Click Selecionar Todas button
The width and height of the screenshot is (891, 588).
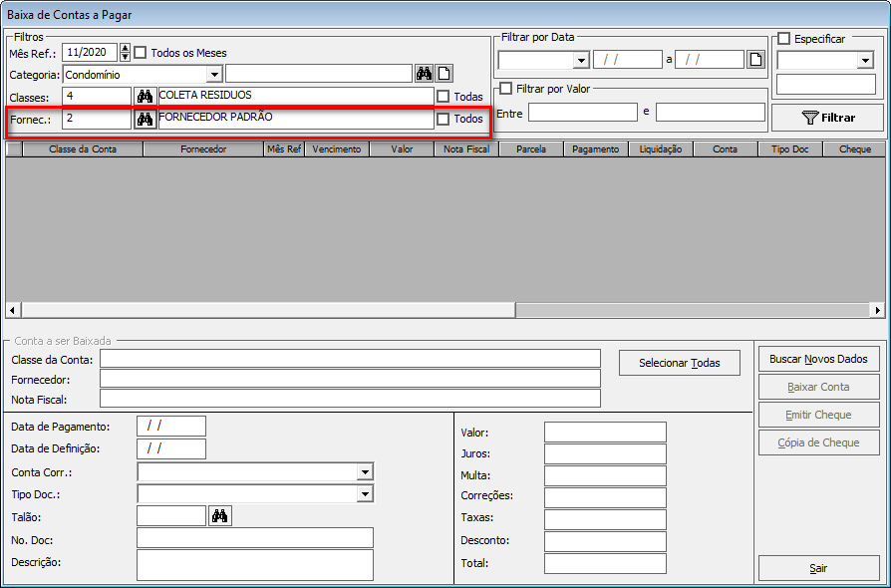pyautogui.click(x=680, y=363)
